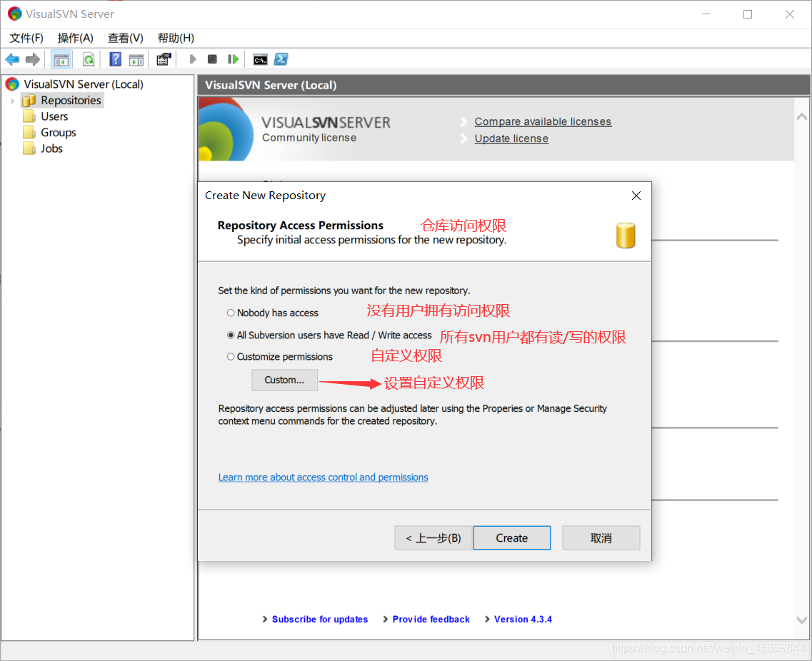Screen dimensions: 812x661
Task: Click the gray Forward arrow in toolbar
Action: 33,59
